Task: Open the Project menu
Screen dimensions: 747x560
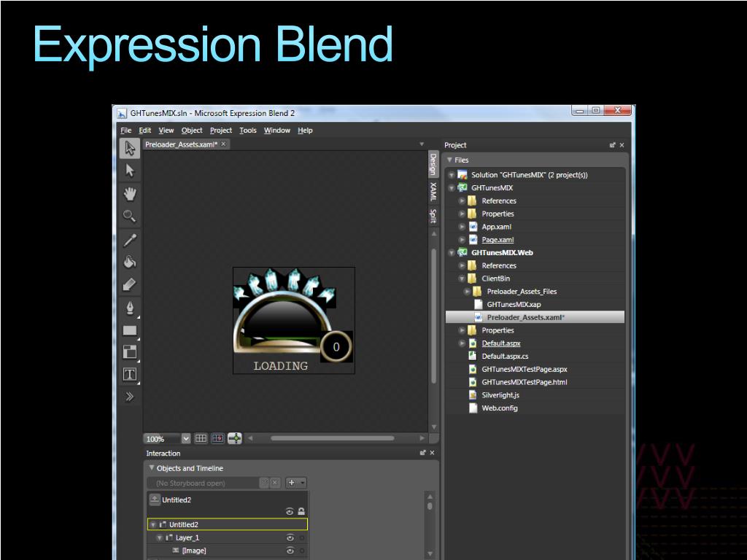Action: pyautogui.click(x=220, y=130)
